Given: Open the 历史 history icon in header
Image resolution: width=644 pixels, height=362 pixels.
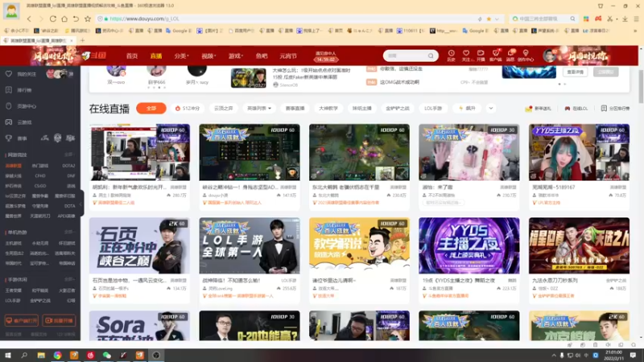Looking at the screenshot, I should [x=451, y=56].
